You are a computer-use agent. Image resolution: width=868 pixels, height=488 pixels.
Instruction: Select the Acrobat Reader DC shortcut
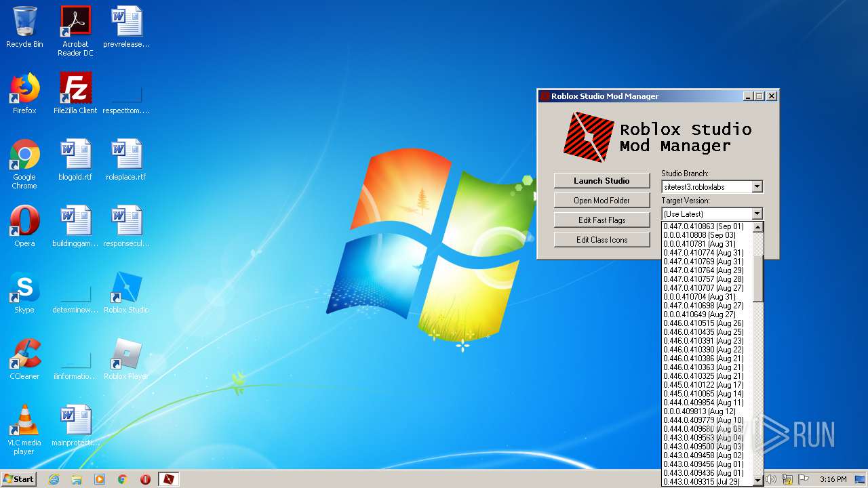[75, 31]
